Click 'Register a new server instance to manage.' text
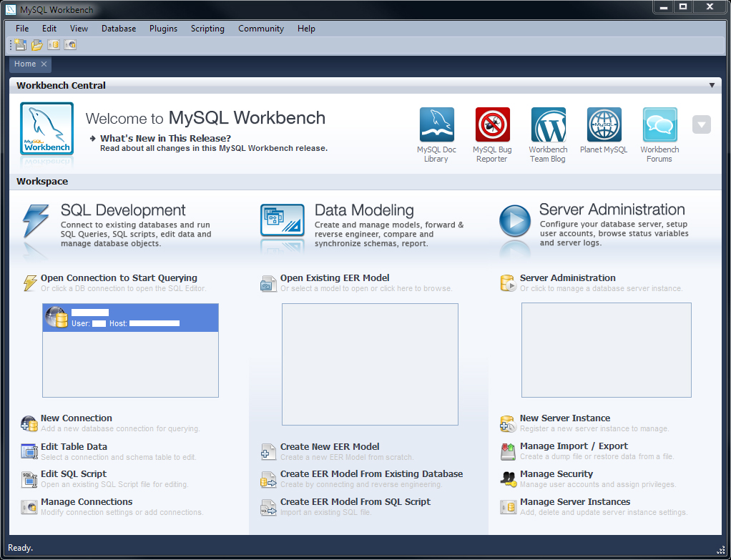This screenshot has height=560, width=731. point(594,428)
